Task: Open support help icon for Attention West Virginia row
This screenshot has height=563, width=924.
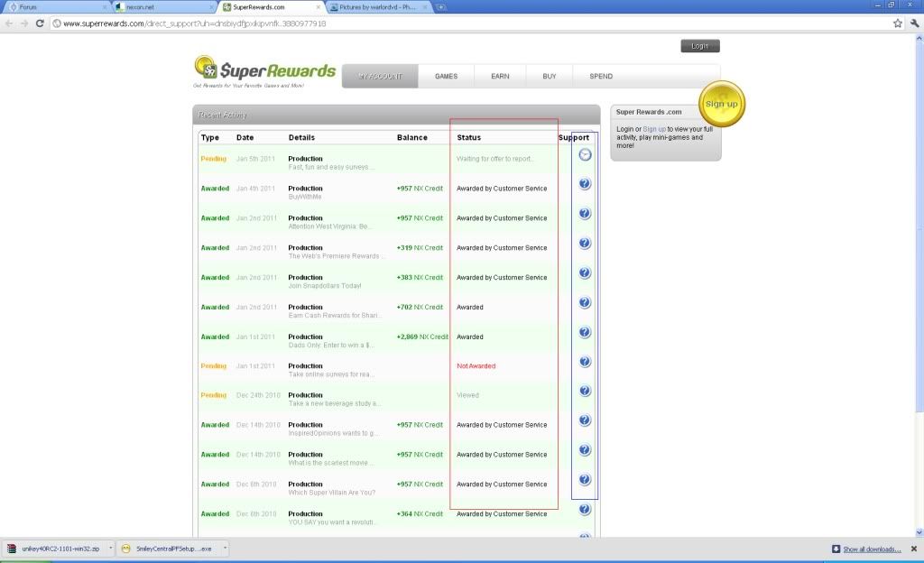Action: 585,213
